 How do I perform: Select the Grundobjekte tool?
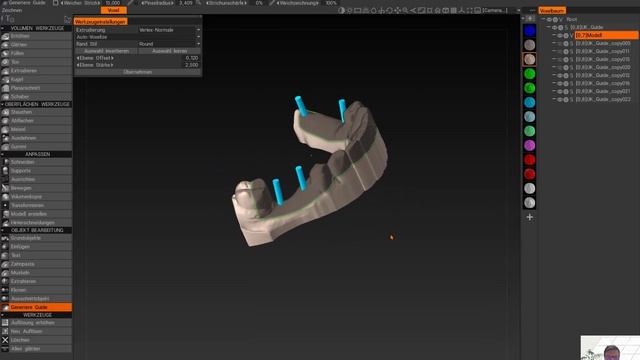[36, 238]
